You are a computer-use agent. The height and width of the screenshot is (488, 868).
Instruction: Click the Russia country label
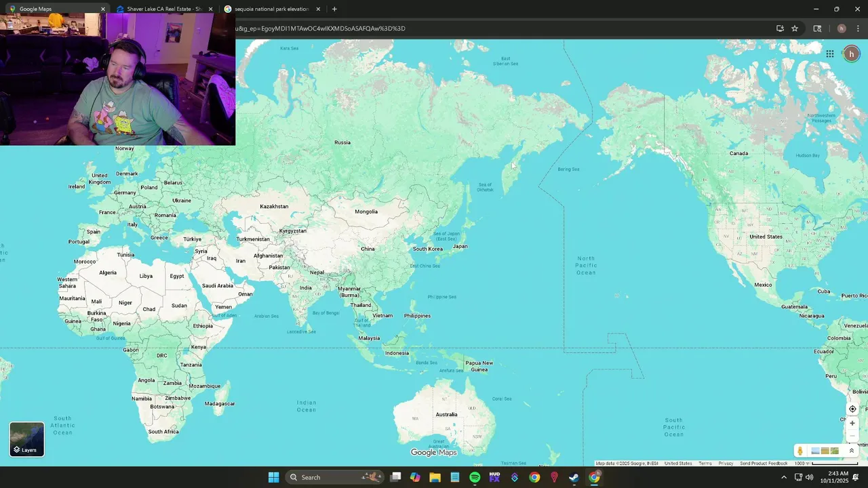pyautogui.click(x=342, y=142)
